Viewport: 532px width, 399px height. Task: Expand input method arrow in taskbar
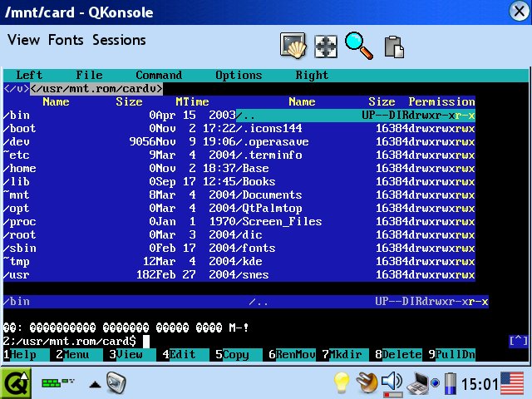pos(95,384)
